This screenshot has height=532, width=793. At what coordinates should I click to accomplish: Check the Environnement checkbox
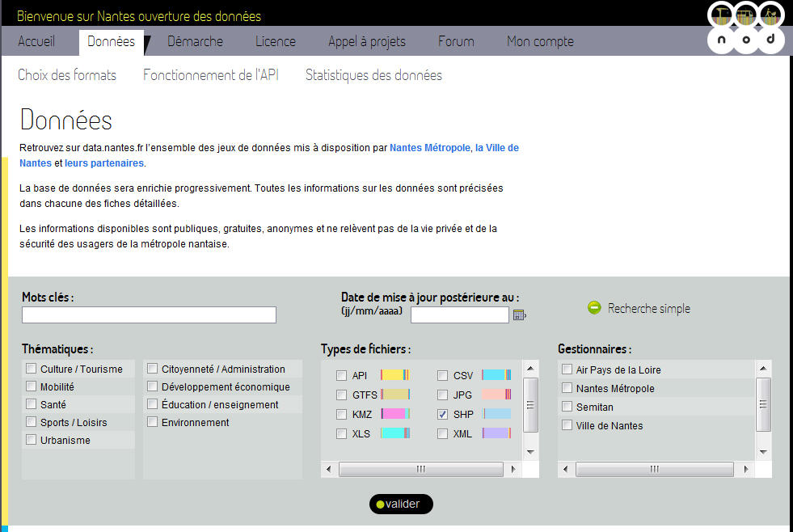point(152,422)
